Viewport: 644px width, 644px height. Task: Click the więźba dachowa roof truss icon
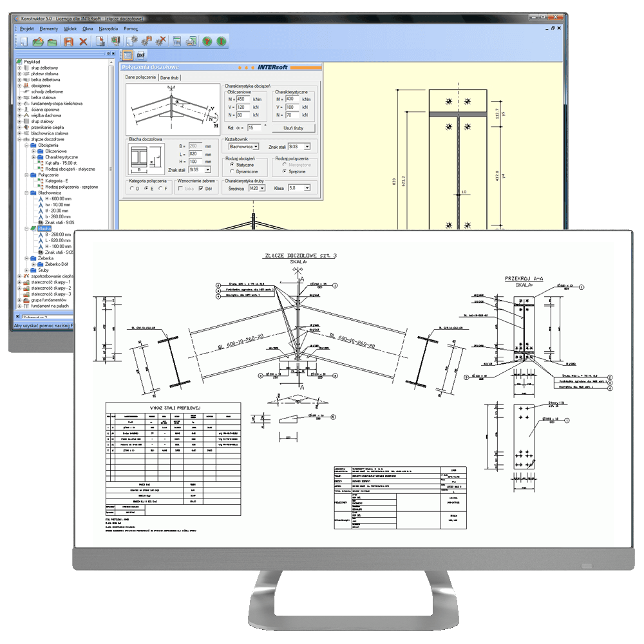(26, 115)
